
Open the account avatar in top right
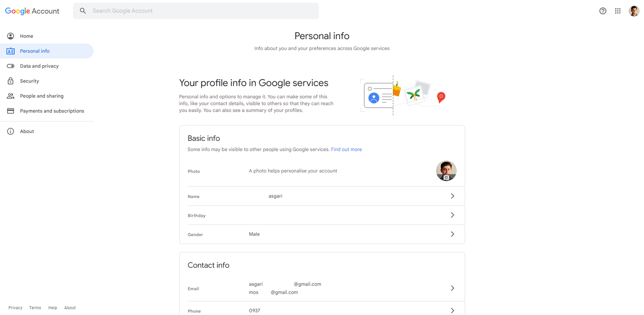point(634,11)
